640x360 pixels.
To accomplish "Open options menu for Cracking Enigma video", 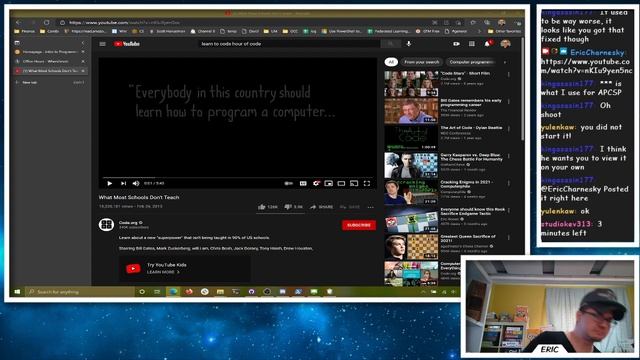I will coord(509,183).
